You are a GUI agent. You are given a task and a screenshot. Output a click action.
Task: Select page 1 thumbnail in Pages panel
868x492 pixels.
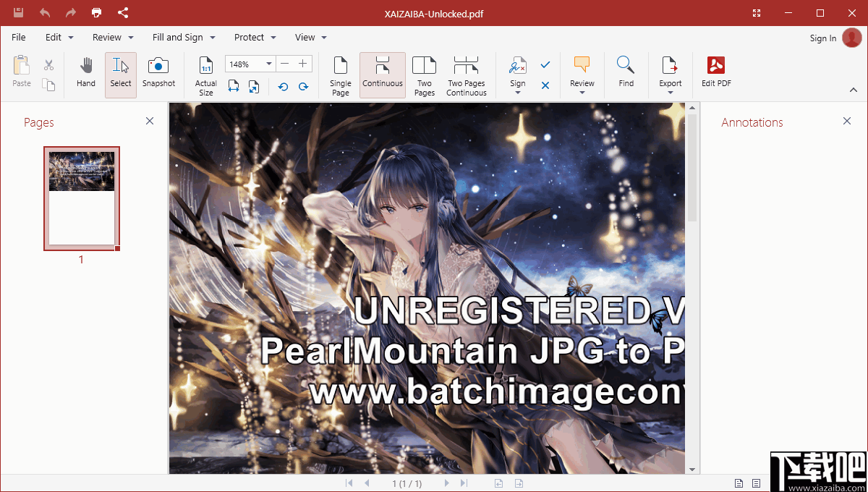[81, 199]
